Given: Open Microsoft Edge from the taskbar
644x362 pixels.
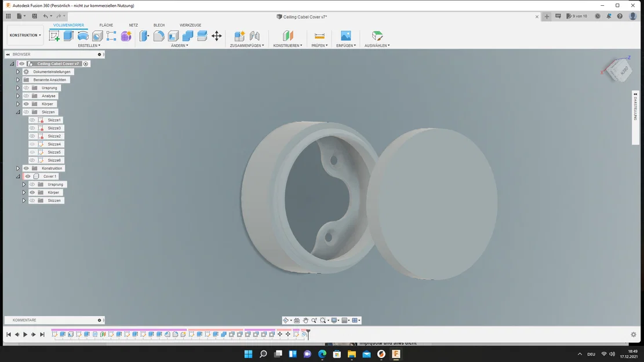Looking at the screenshot, I should [322, 354].
